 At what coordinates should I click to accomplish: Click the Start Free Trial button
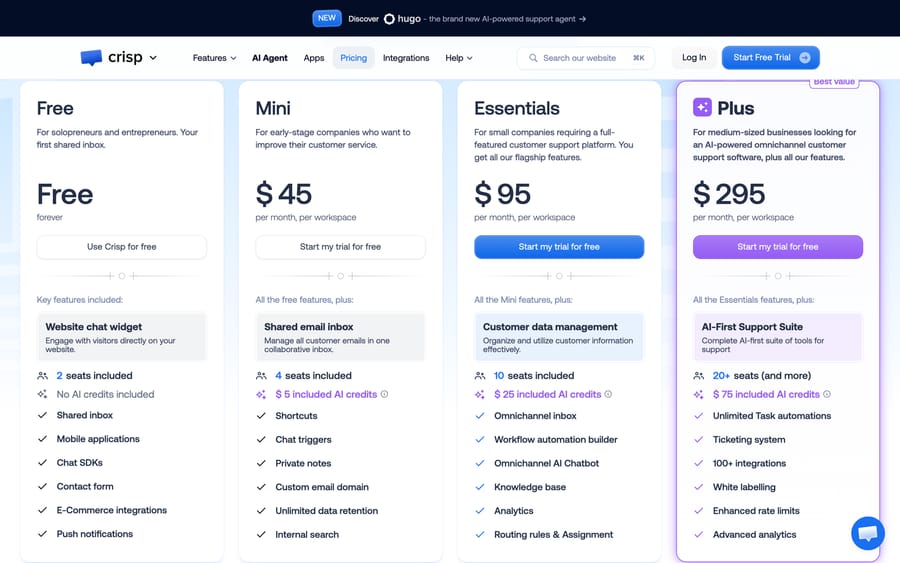tap(770, 57)
